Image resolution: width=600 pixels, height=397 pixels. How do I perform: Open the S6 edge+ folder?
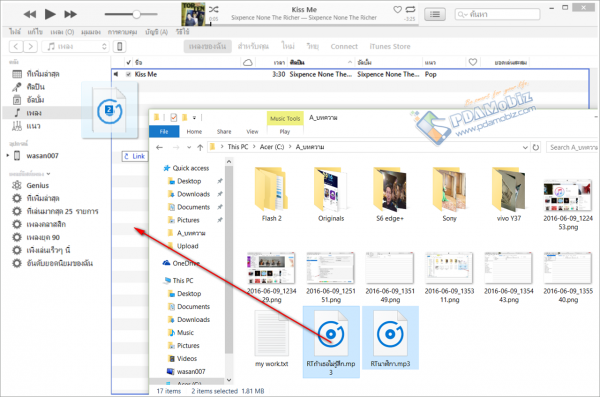click(390, 195)
